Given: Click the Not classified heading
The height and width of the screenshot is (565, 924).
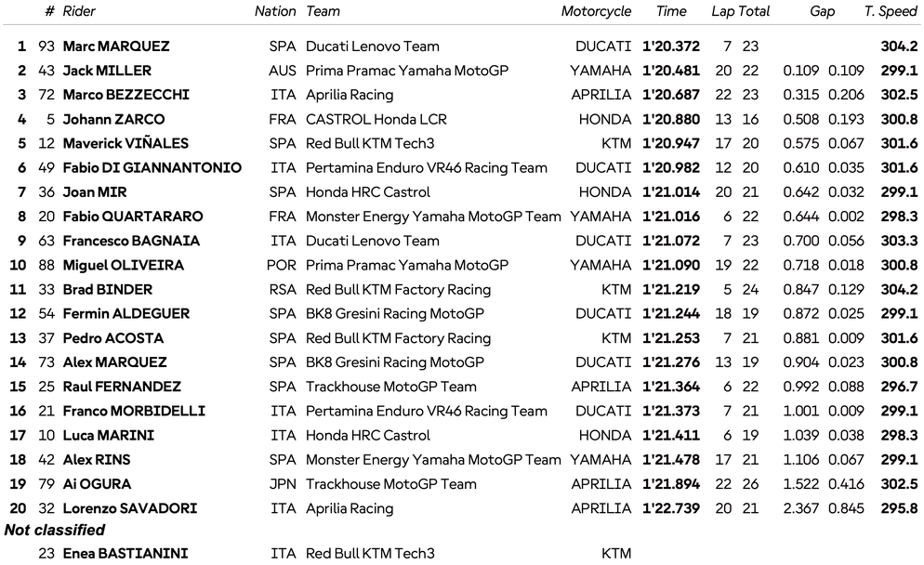Looking at the screenshot, I should [55, 530].
